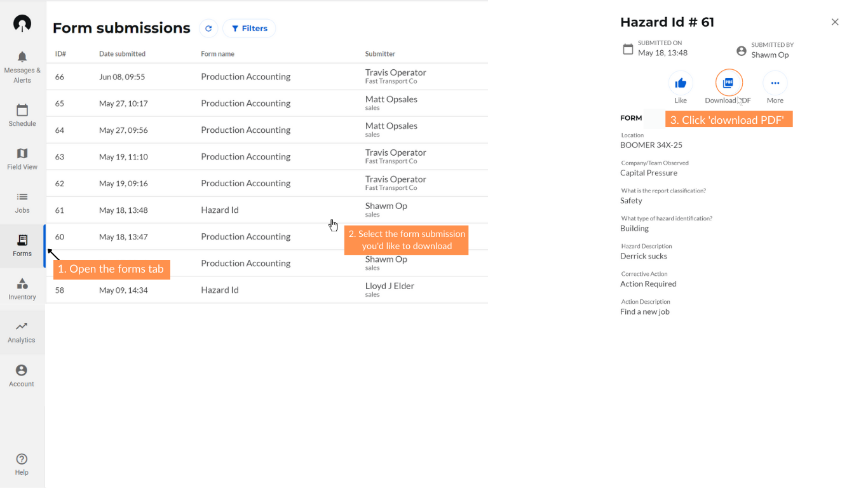Image resolution: width=868 pixels, height=488 pixels.
Task: Download PDF of Hazard Id 61
Action: point(729,83)
